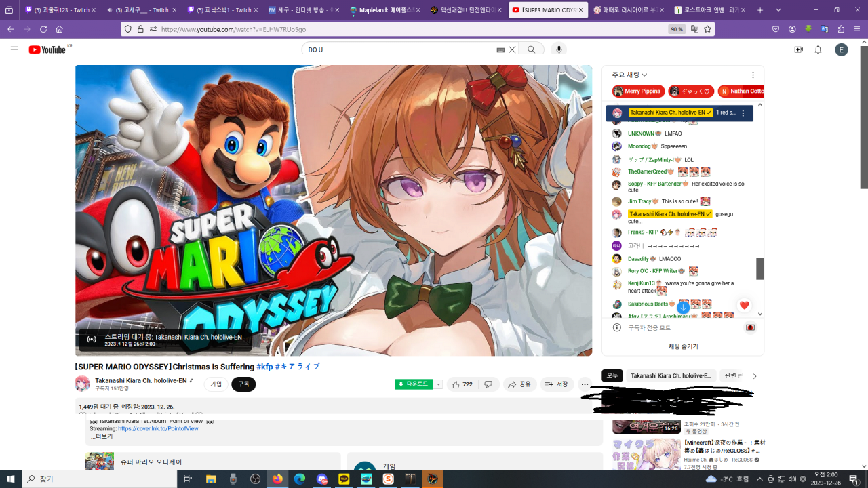The width and height of the screenshot is (868, 488).
Task: Click the voice search microphone icon
Action: (x=559, y=49)
